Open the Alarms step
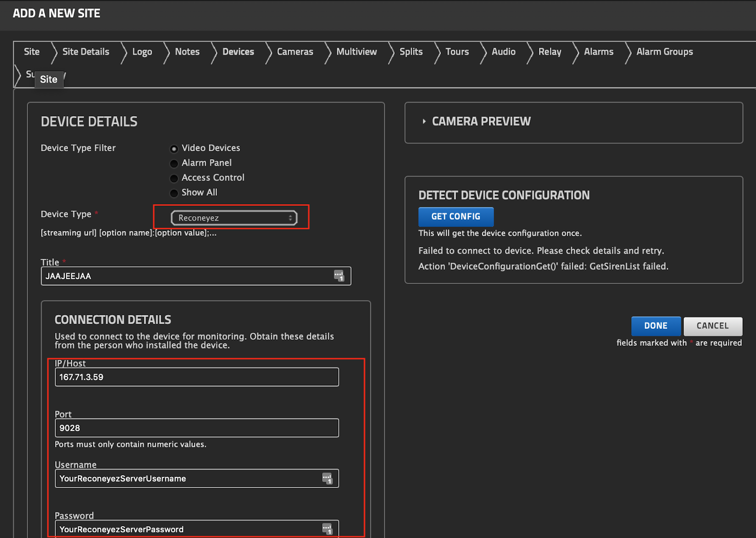The image size is (756, 538). (x=599, y=51)
